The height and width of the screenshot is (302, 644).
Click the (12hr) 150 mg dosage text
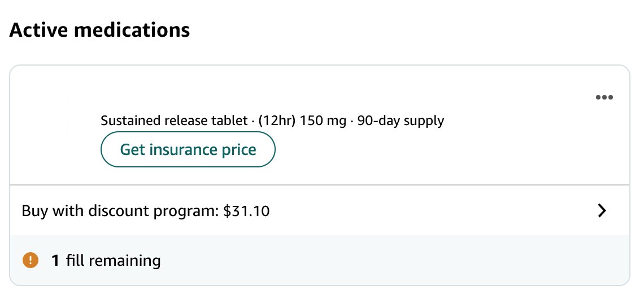pyautogui.click(x=304, y=120)
